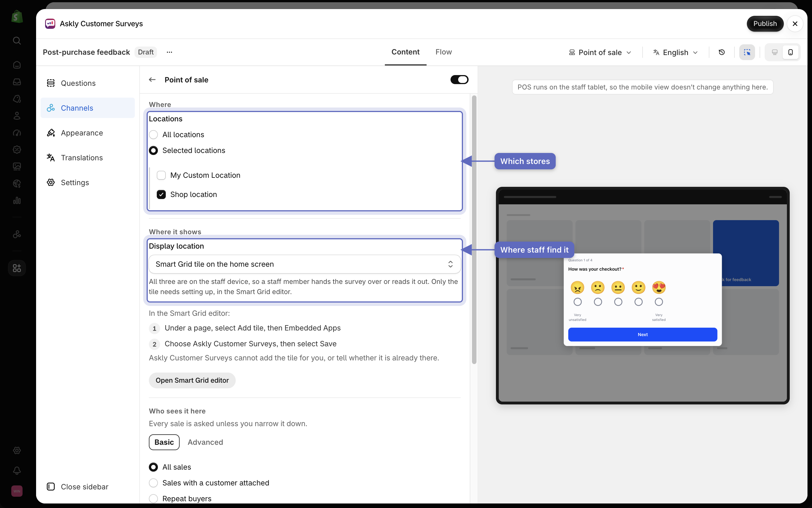Click the Draft status badge
The width and height of the screenshot is (812, 508).
click(x=145, y=52)
